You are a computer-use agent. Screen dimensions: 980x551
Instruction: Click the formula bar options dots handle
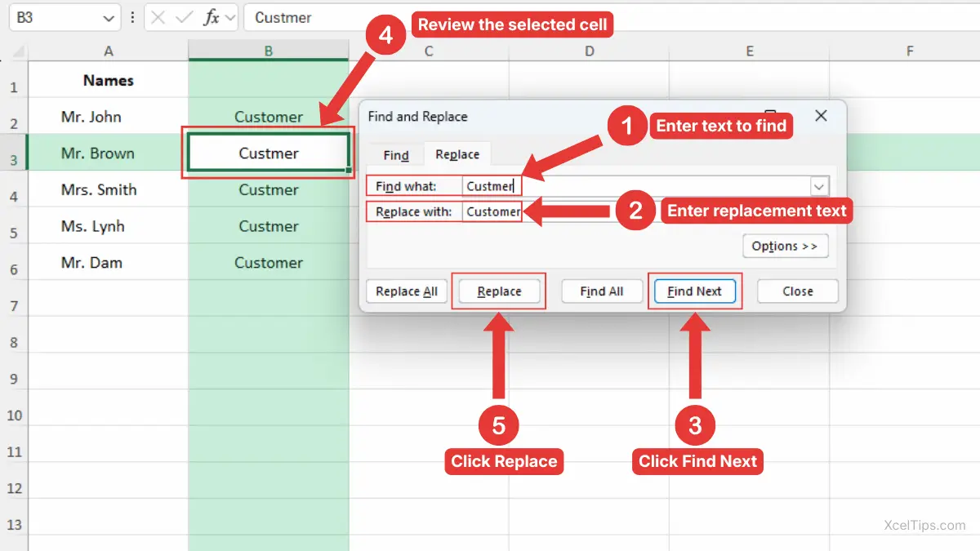point(132,17)
